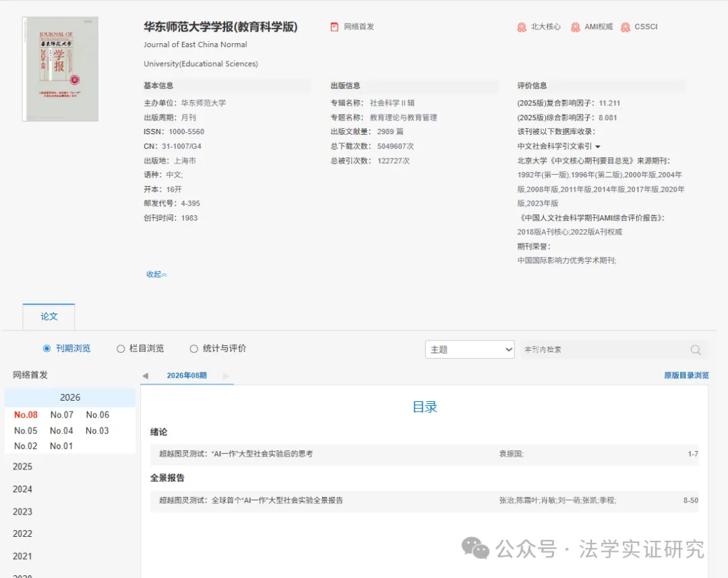Open issue No.08 of 2026
This screenshot has width=728, height=578.
click(x=26, y=415)
